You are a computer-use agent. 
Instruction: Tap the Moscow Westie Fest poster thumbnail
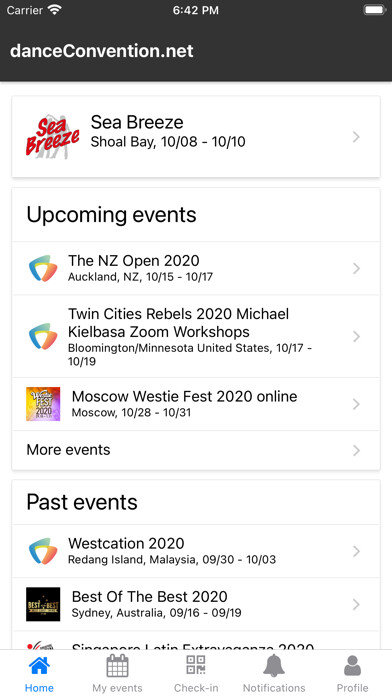[43, 404]
